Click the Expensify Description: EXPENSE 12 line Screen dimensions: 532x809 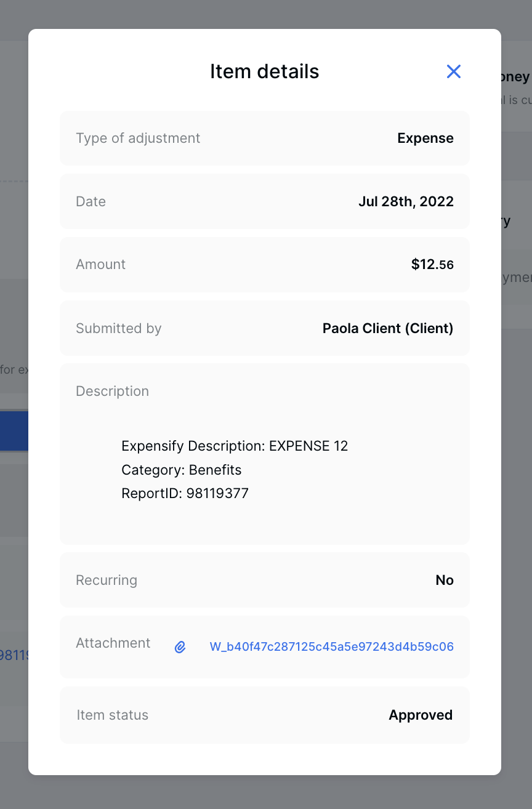click(235, 446)
